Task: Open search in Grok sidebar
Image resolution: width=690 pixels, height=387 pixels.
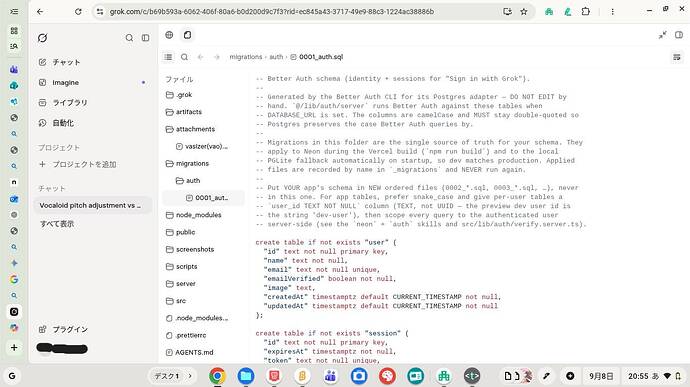Action: click(129, 38)
